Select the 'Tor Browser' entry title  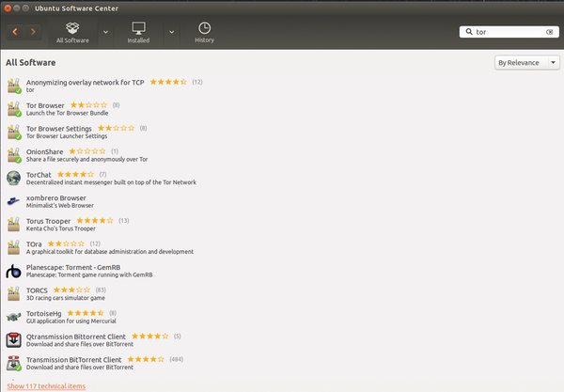click(x=45, y=105)
